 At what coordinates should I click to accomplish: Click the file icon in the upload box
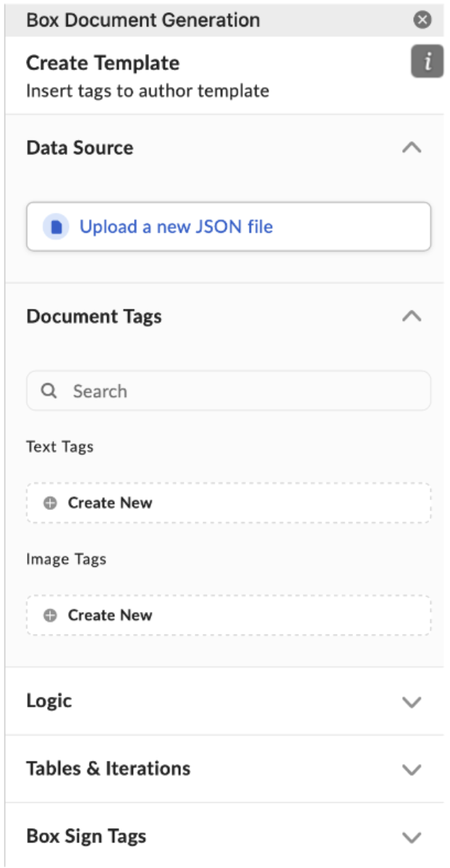[56, 227]
